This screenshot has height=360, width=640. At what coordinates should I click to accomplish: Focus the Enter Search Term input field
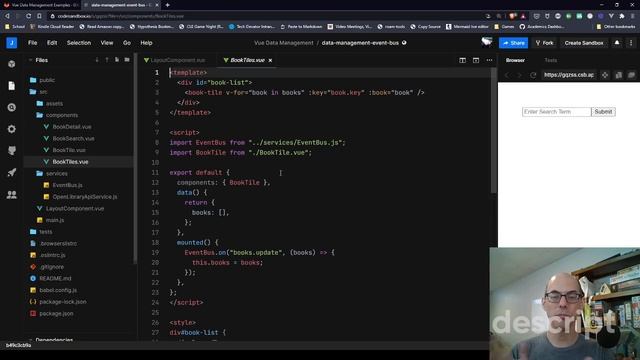point(556,111)
